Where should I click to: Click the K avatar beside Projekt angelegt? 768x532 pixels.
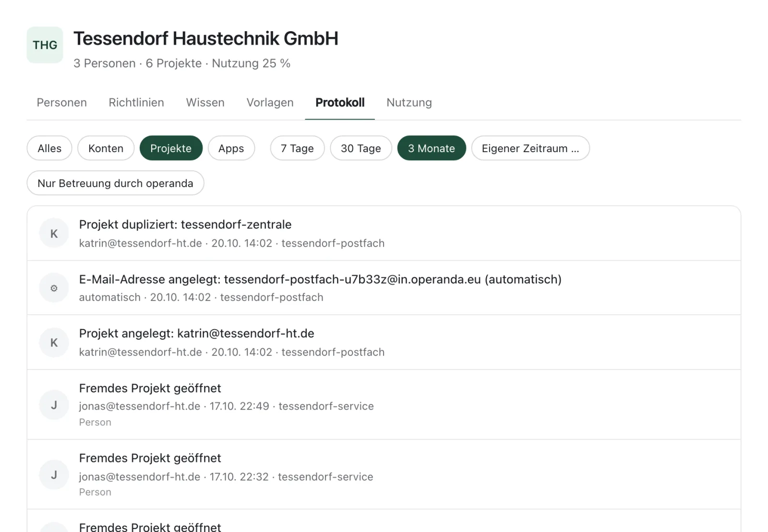(x=54, y=343)
